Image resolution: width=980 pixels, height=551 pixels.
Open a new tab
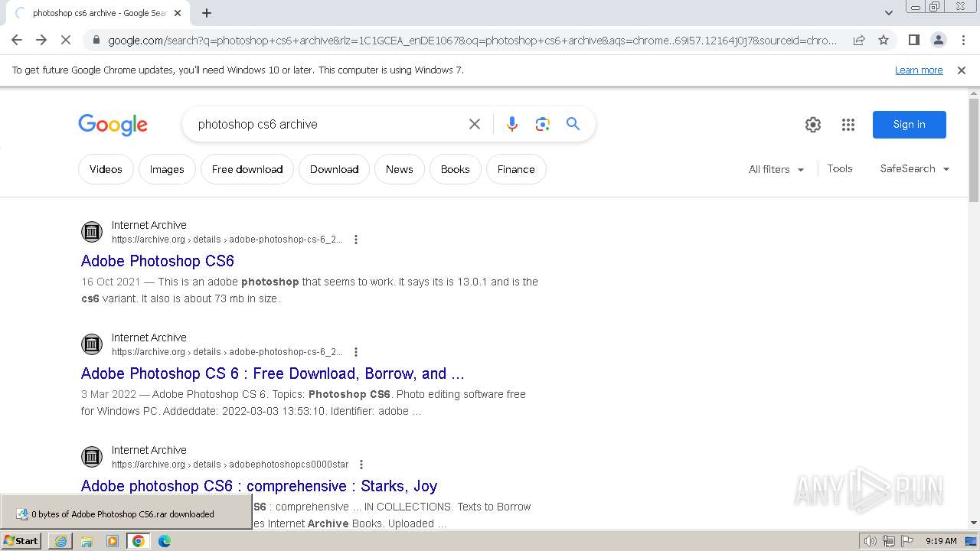pos(207,13)
